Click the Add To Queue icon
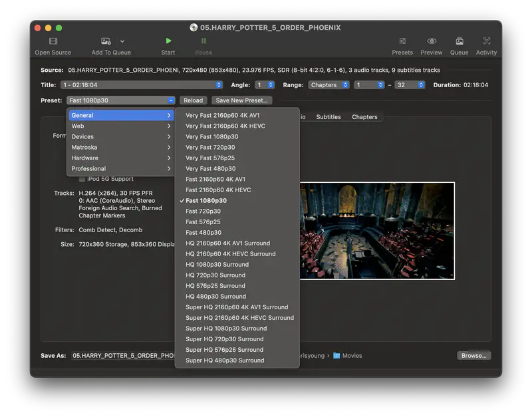 click(x=106, y=41)
